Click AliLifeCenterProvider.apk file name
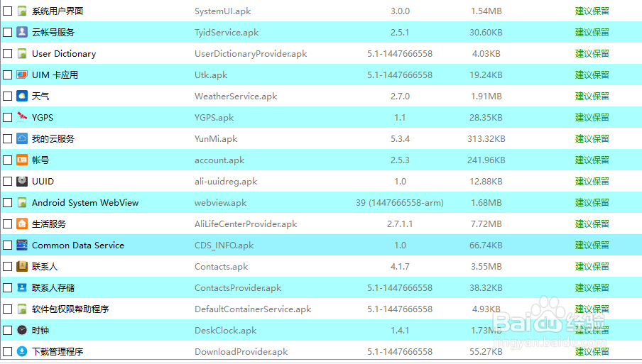Viewport: 642px width, 364px height. point(246,224)
